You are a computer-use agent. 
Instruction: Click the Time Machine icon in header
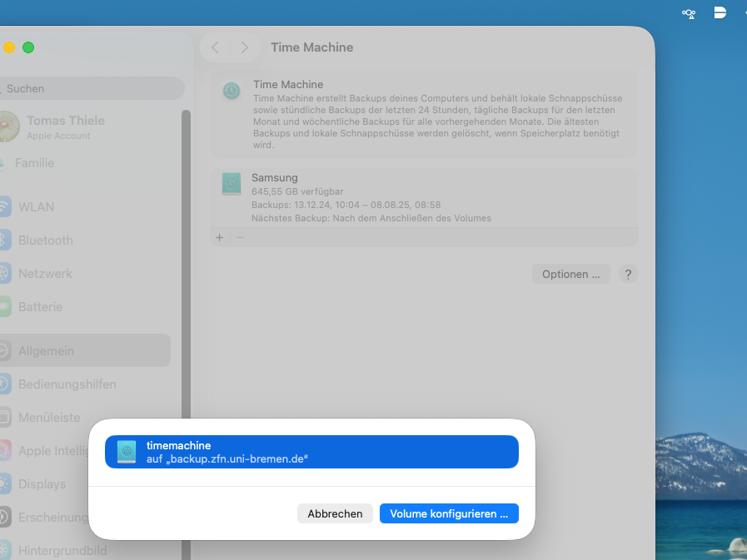click(x=232, y=91)
